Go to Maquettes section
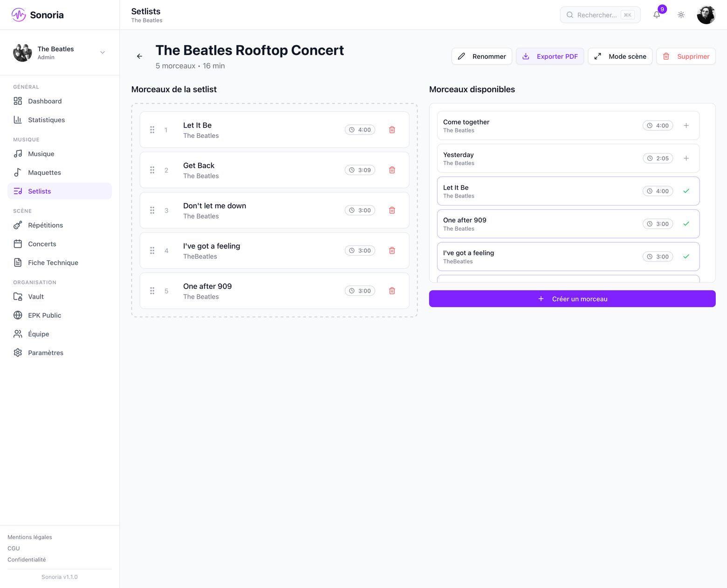The width and height of the screenshot is (727, 588). click(x=60, y=172)
